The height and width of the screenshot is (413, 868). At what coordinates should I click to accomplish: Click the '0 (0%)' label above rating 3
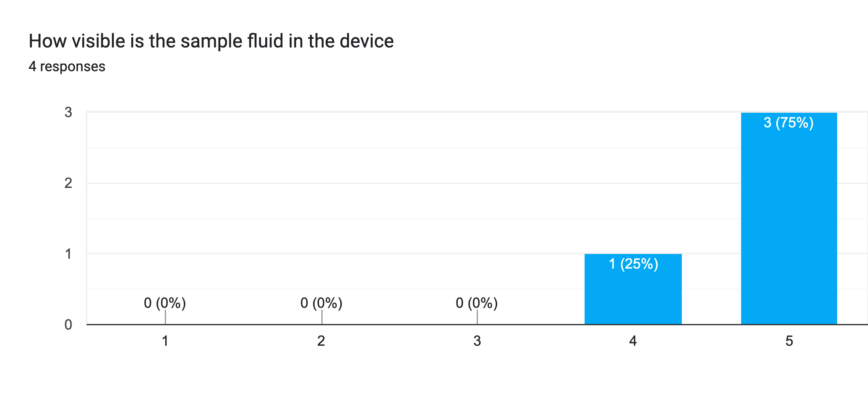(x=477, y=303)
